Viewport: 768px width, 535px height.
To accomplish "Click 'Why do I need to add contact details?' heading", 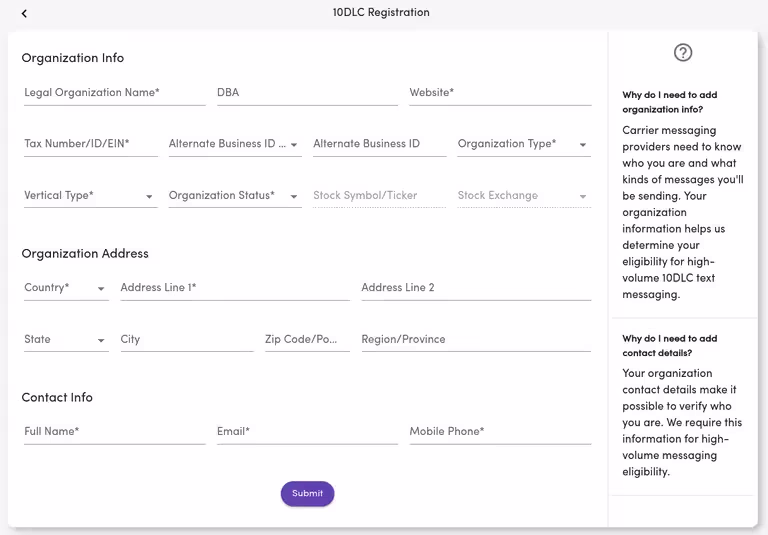I will 670,345.
